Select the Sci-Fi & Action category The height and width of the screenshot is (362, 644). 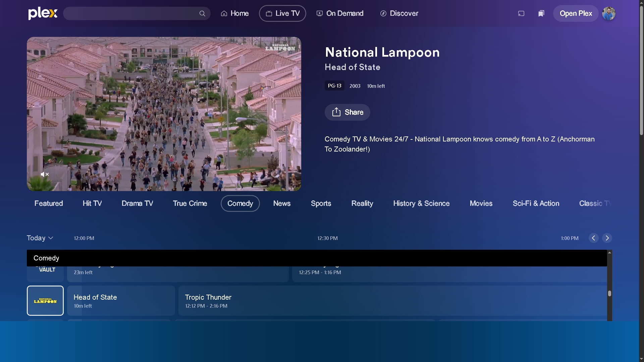point(536,203)
